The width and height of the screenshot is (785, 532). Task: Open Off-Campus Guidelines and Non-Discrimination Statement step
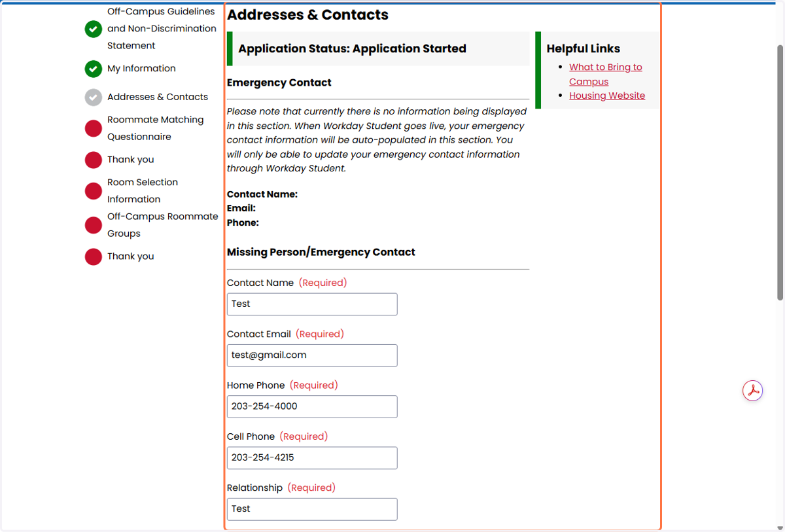coord(162,29)
